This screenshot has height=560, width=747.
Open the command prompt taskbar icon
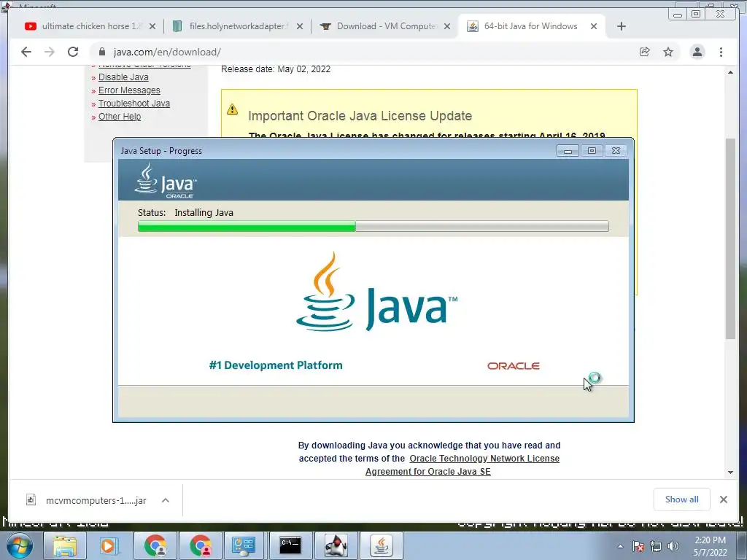click(x=290, y=545)
